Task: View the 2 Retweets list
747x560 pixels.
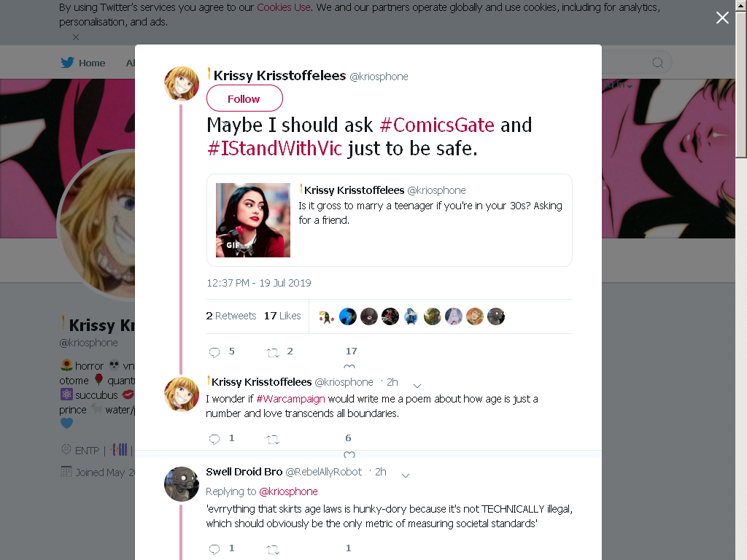Action: [231, 316]
